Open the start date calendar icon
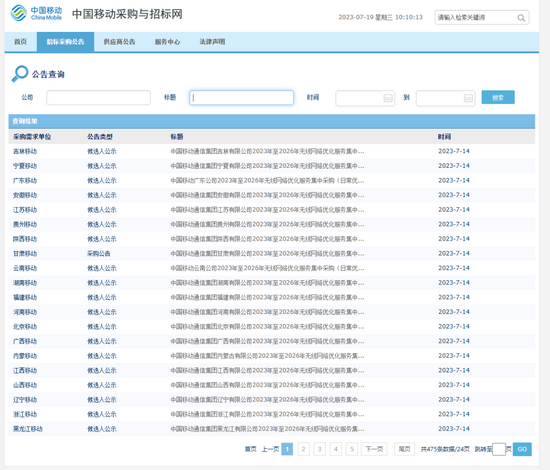Image resolution: width=550 pixels, height=470 pixels. tap(388, 98)
